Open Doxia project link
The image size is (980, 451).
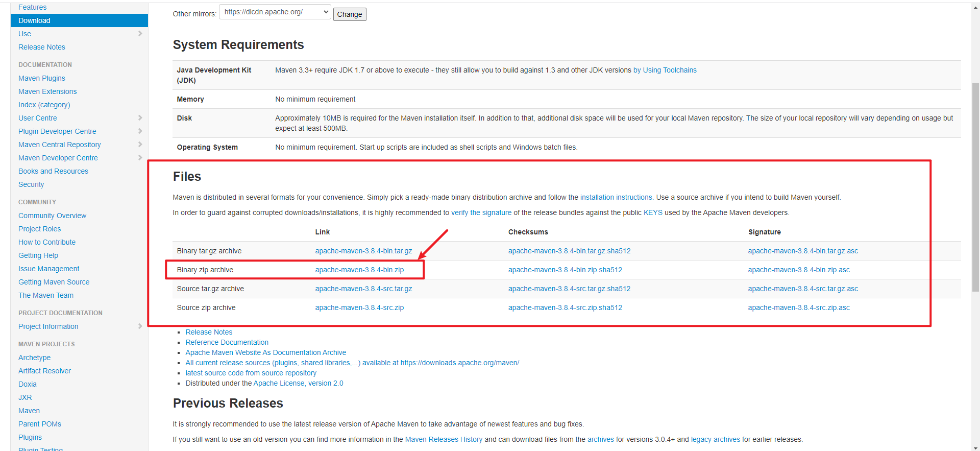(x=28, y=384)
